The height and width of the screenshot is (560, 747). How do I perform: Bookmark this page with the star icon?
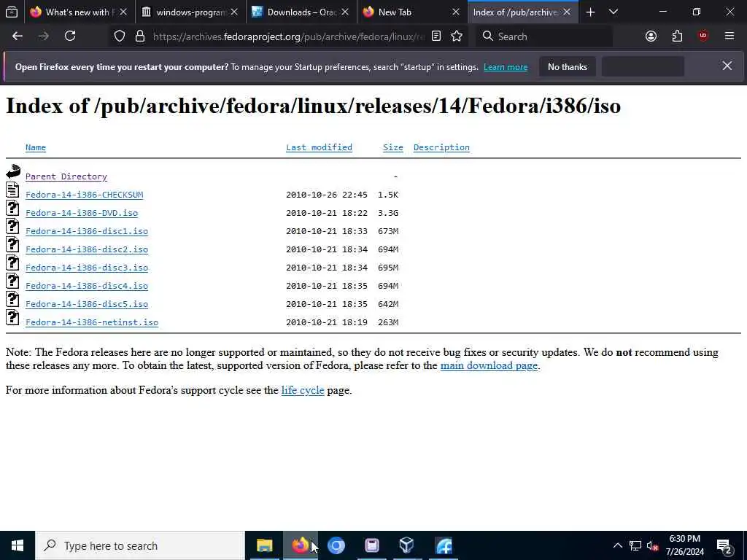coord(457,36)
